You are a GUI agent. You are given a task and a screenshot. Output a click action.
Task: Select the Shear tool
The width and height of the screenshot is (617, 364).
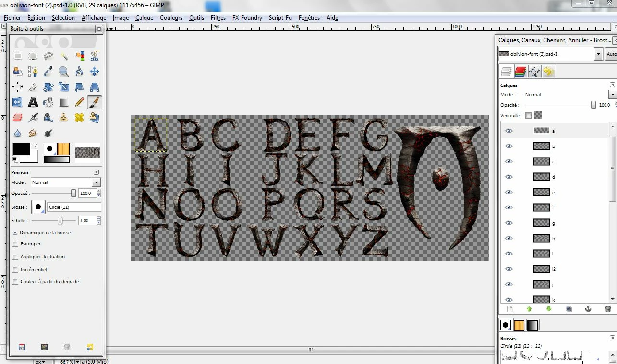pyautogui.click(x=79, y=87)
